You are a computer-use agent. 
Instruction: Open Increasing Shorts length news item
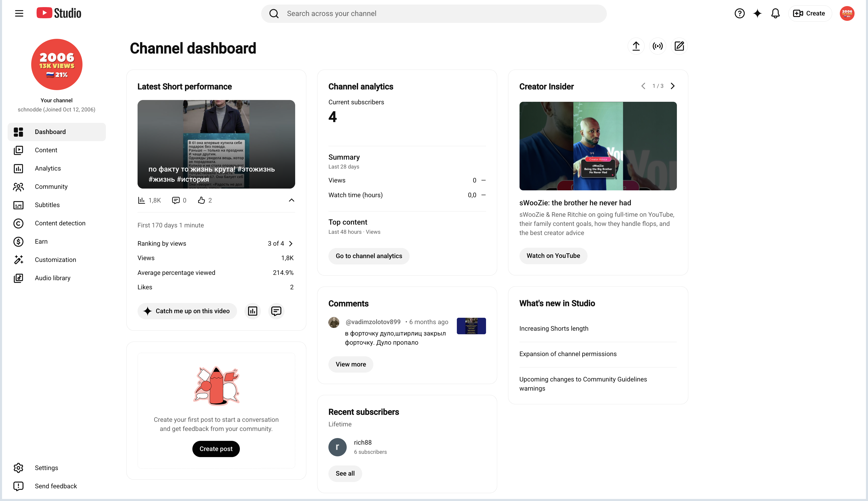[554, 329]
